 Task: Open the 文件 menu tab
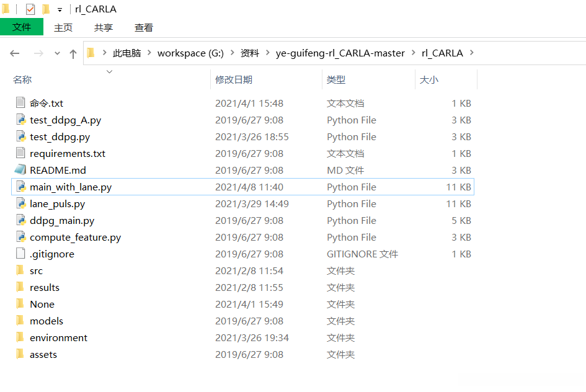[22, 27]
